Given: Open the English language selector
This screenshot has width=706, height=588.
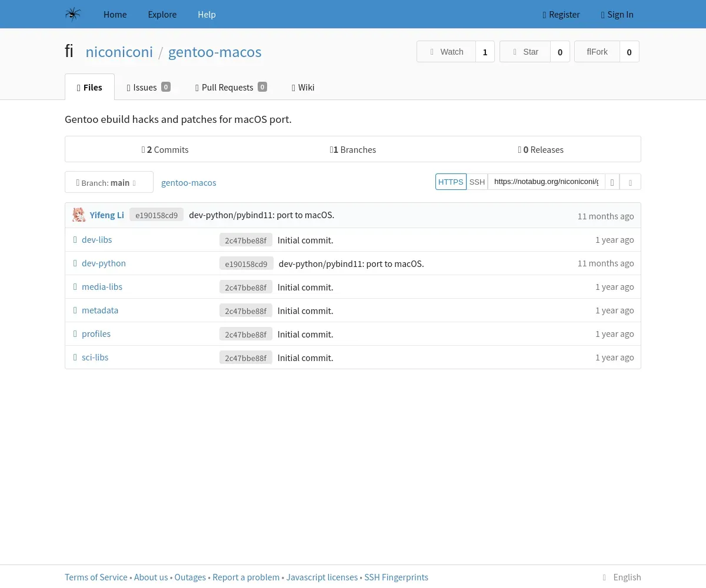Looking at the screenshot, I should [621, 577].
